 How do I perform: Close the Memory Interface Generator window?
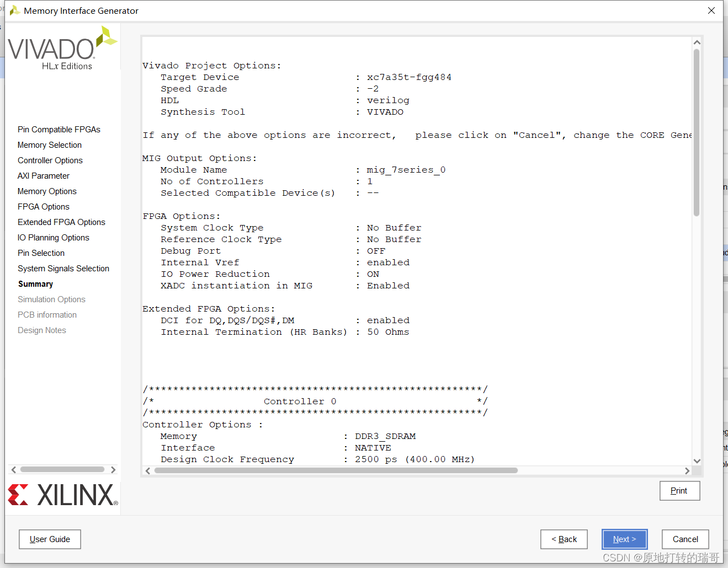pyautogui.click(x=711, y=10)
